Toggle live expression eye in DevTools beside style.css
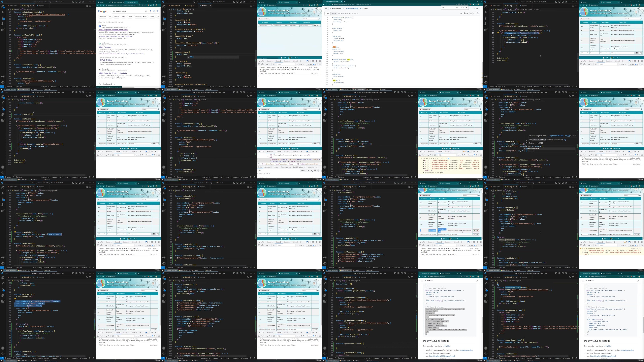Viewport: 644px width, 362px height. [x=274, y=64]
